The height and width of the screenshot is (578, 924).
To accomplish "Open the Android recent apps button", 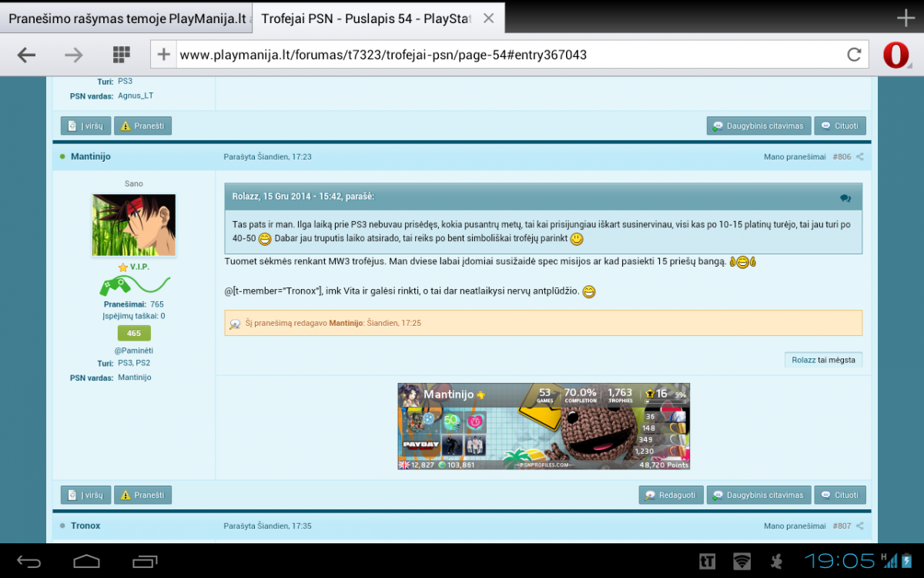I will tap(145, 561).
